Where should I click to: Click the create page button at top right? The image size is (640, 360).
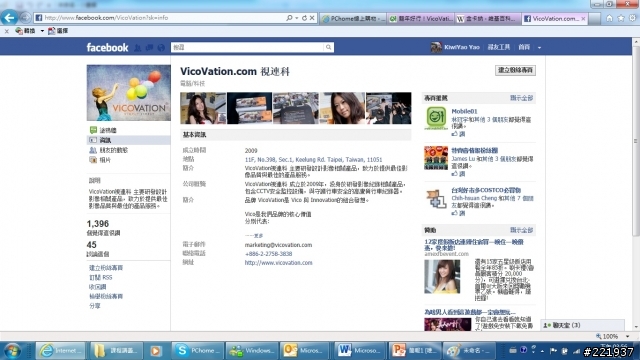point(515,70)
